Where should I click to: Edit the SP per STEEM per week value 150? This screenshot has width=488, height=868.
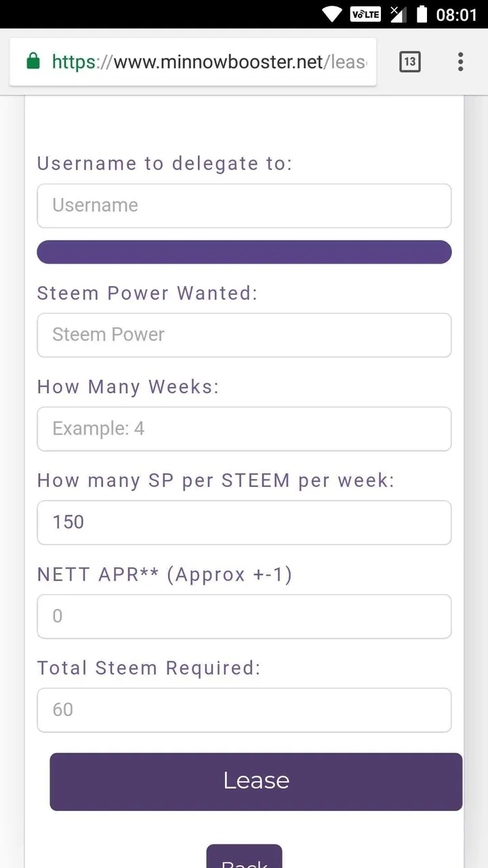(x=244, y=522)
